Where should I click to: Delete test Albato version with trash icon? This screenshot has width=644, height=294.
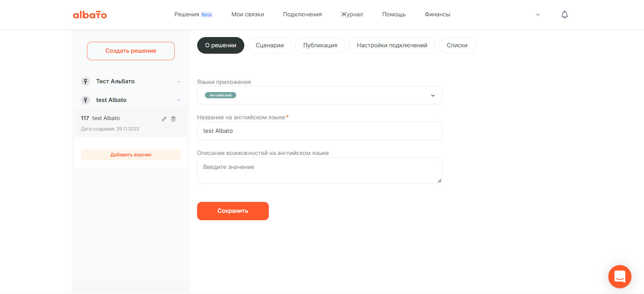coord(173,119)
